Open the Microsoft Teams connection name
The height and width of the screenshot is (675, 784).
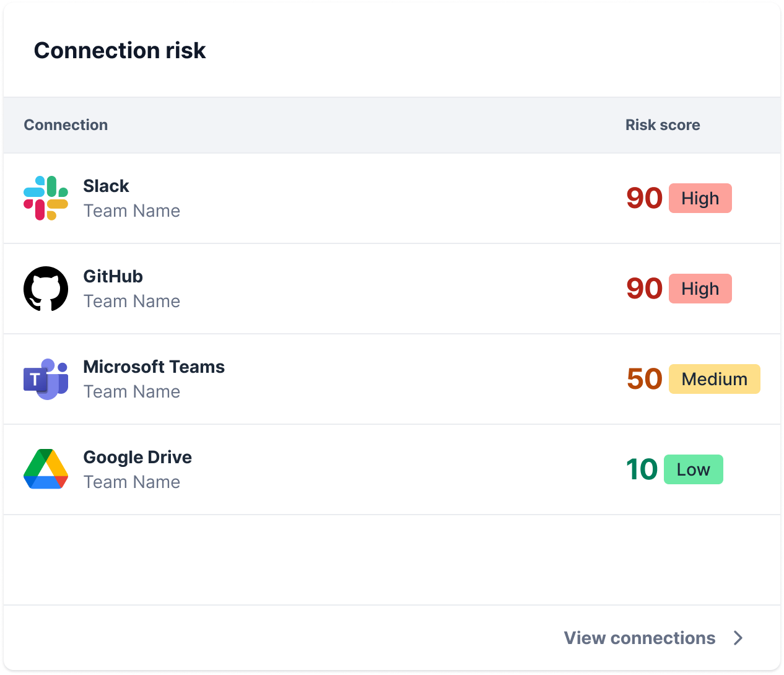(154, 367)
